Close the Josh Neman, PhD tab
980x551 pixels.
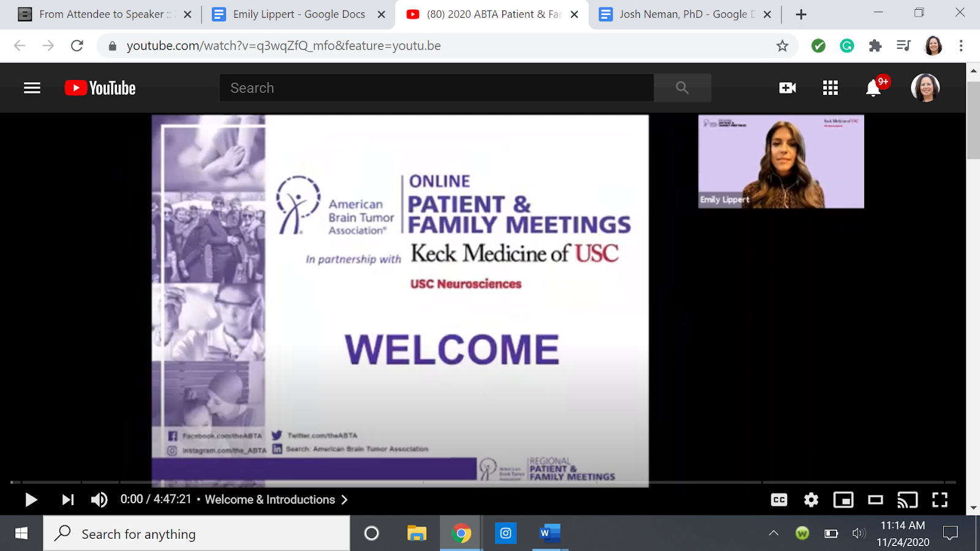767,14
